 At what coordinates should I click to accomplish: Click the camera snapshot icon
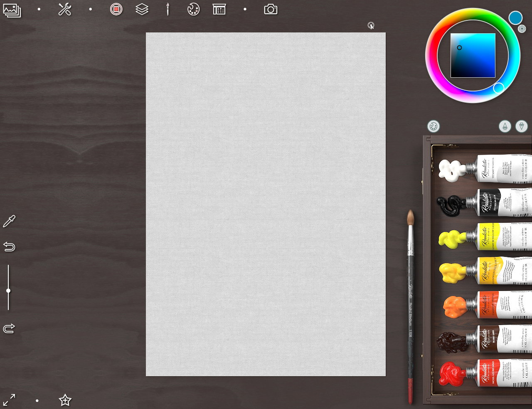[271, 9]
